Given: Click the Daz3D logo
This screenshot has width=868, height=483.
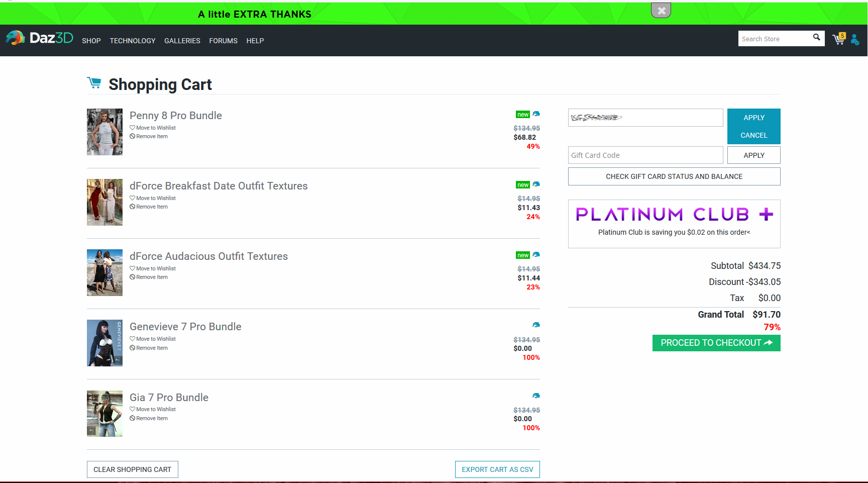Looking at the screenshot, I should [39, 38].
